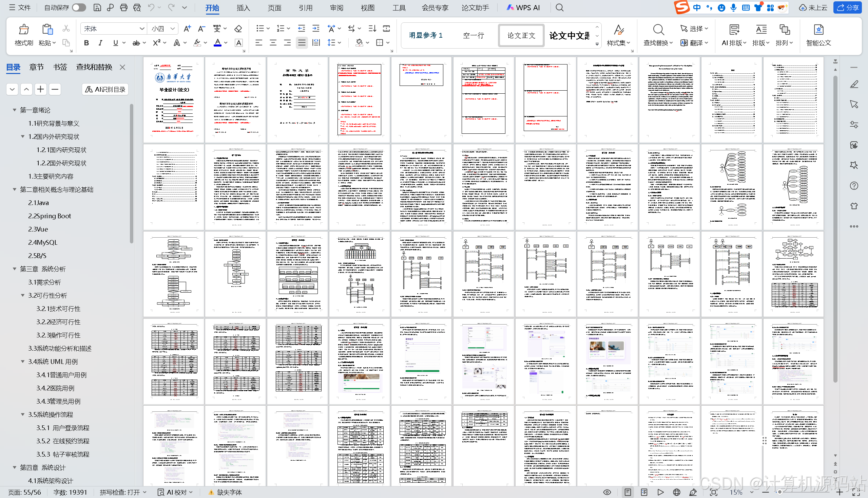Image resolution: width=868 pixels, height=498 pixels.
Task: Toggle center paragraph alignment
Action: [273, 43]
